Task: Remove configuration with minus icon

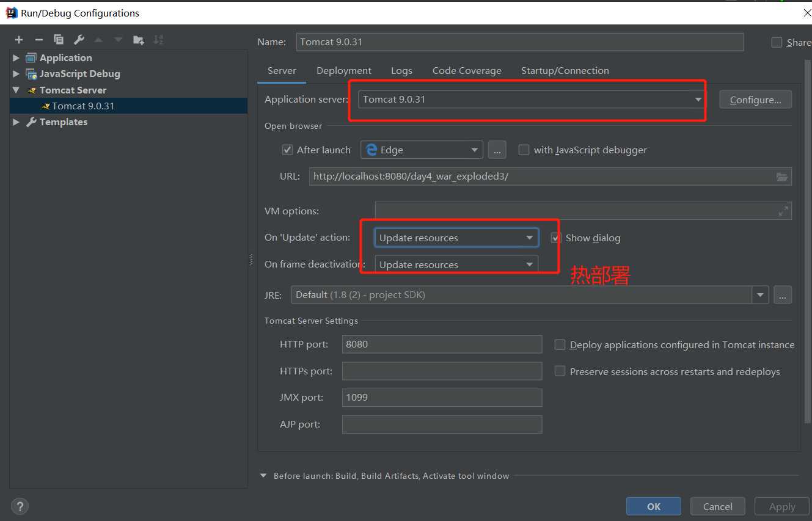Action: tap(39, 40)
